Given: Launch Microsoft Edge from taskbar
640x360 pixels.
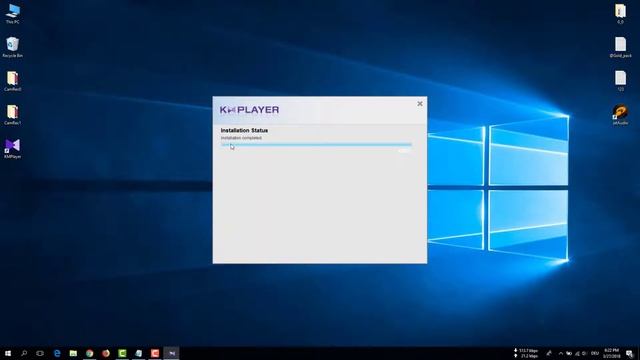Looking at the screenshot, I should (57, 353).
